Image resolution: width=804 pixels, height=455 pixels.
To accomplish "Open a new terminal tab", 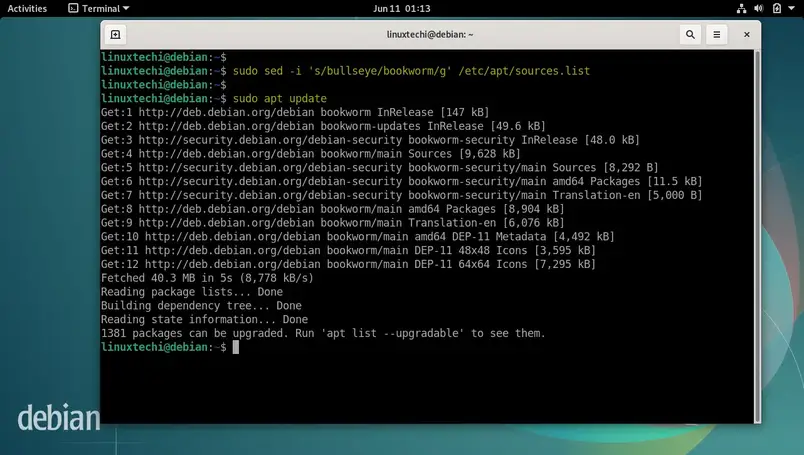I will pos(115,34).
